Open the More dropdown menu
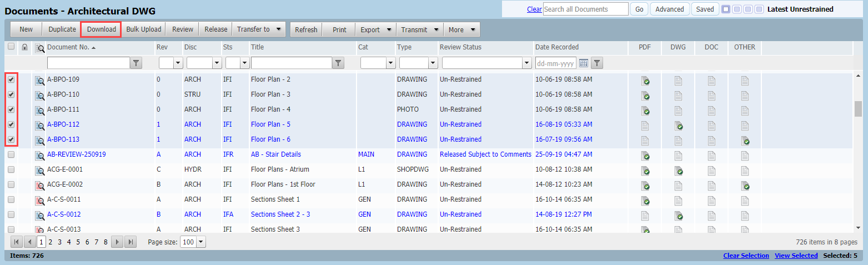Viewport: 868px width, 265px height. (462, 29)
